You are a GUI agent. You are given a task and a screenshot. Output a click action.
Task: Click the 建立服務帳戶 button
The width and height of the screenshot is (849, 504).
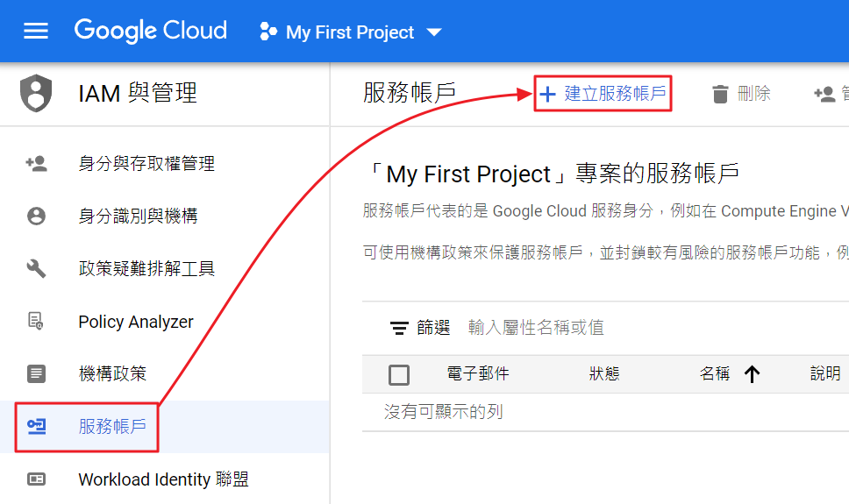(603, 94)
